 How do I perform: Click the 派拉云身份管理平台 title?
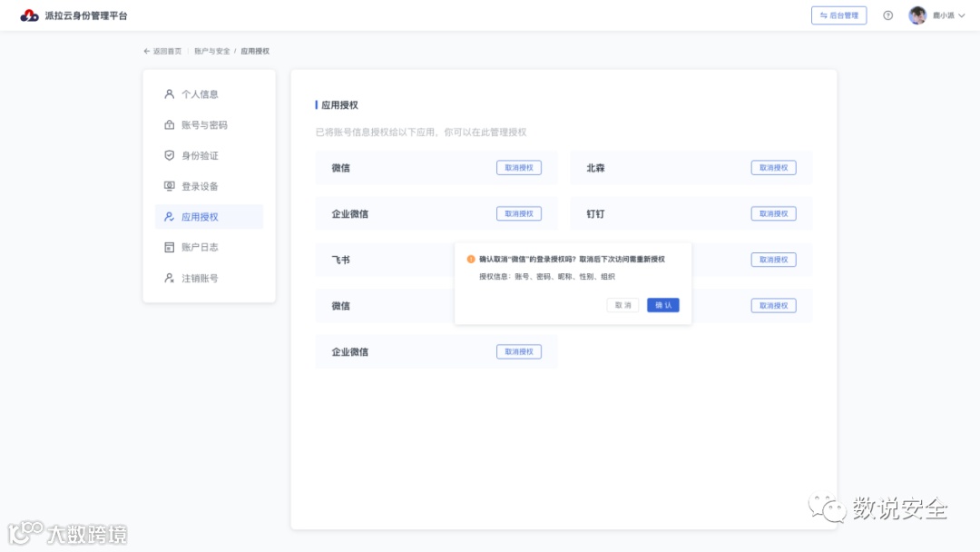coord(86,15)
